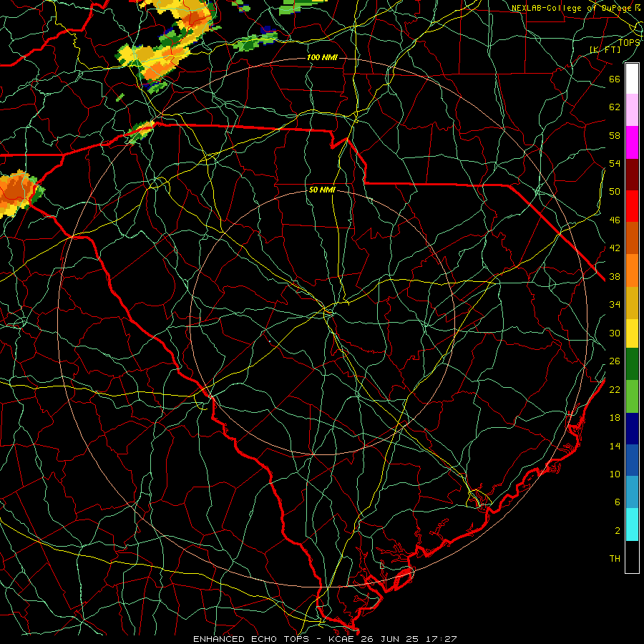Image resolution: width=644 pixels, height=644 pixels.
Task: Click the light blue 10 kft legend swatch
Action: (632, 492)
